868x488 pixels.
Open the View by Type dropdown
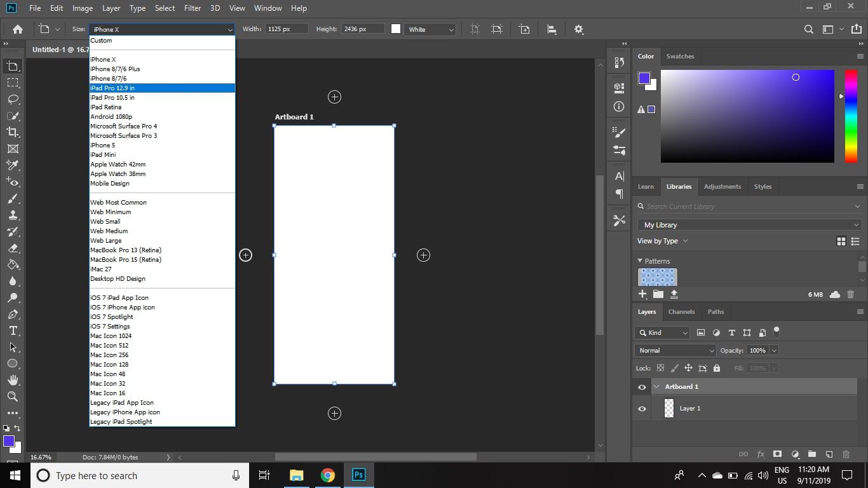coord(663,241)
